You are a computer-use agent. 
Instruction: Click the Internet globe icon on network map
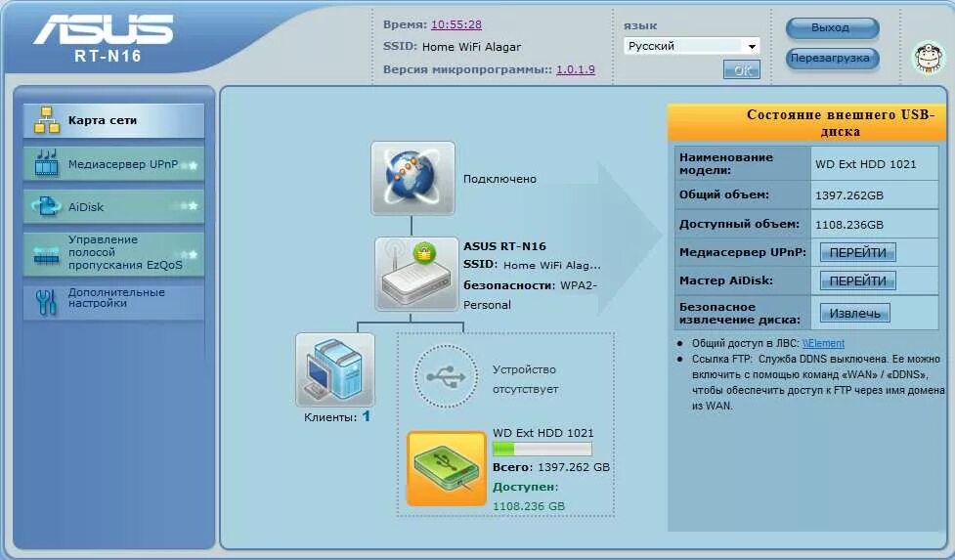click(x=412, y=178)
